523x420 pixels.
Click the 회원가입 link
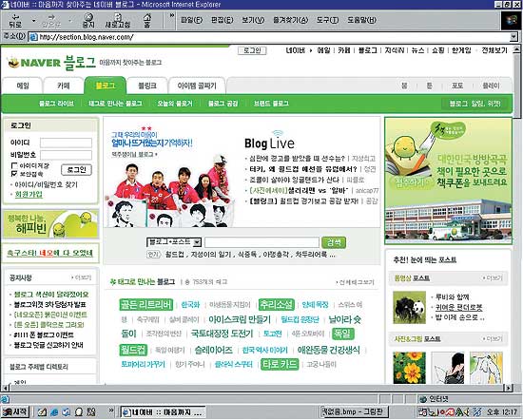coord(29,194)
